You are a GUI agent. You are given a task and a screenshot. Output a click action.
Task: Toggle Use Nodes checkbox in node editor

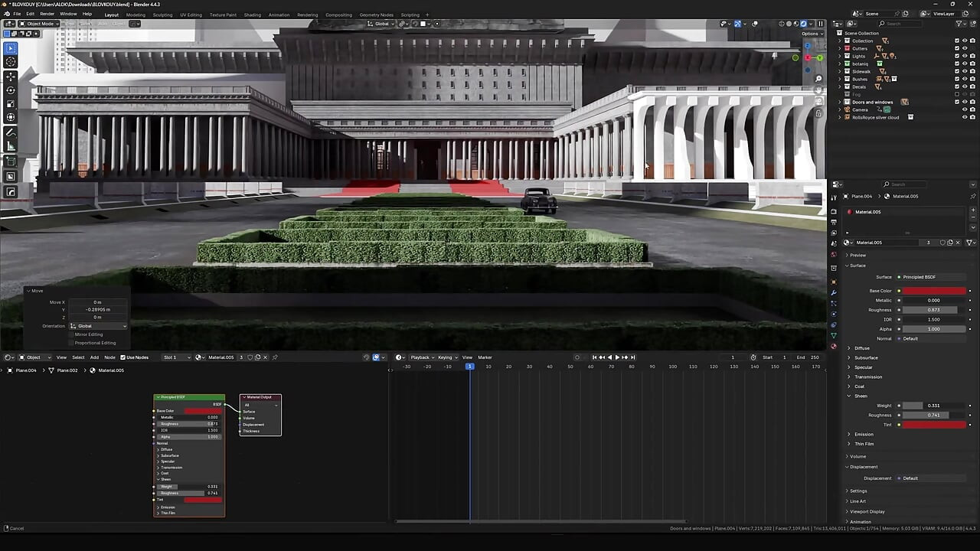(x=122, y=357)
